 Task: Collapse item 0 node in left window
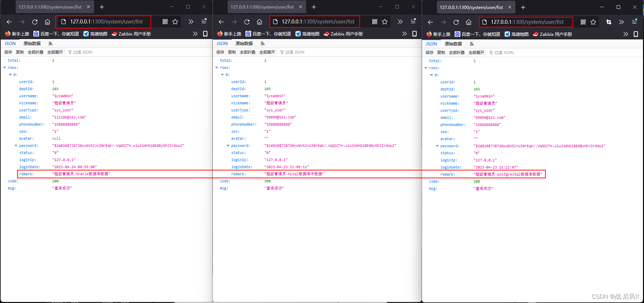click(10, 75)
